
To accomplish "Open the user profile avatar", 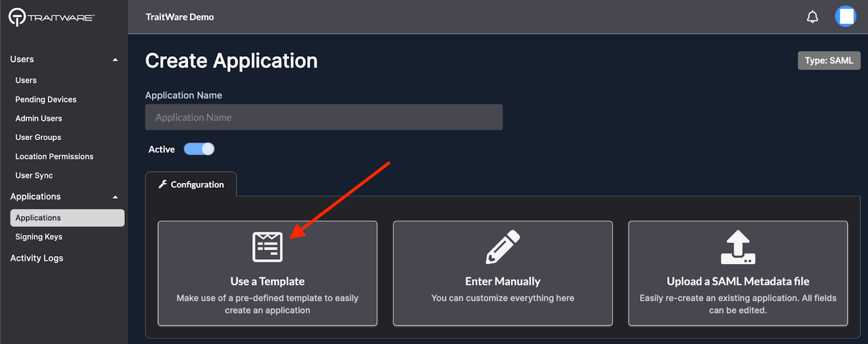I will [845, 16].
